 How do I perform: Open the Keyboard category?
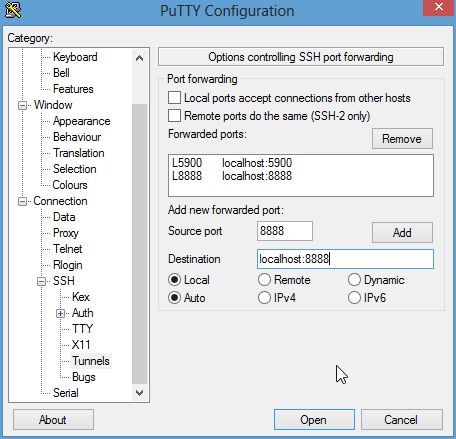pyautogui.click(x=75, y=57)
